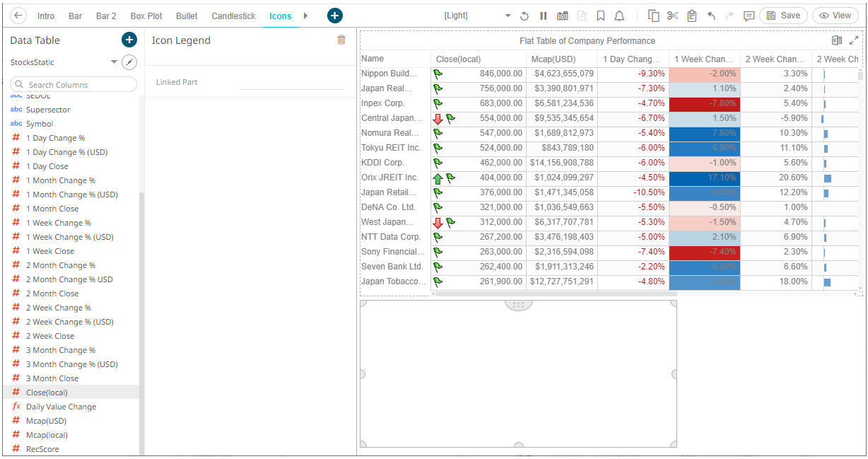Select the RecScore column
The width and height of the screenshot is (868, 459).
coord(42,449)
